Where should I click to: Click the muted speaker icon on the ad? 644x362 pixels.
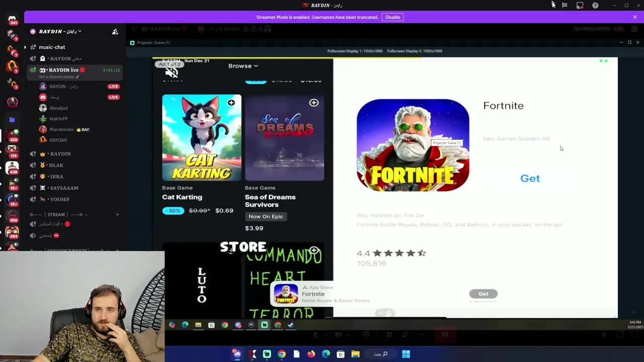(172, 72)
